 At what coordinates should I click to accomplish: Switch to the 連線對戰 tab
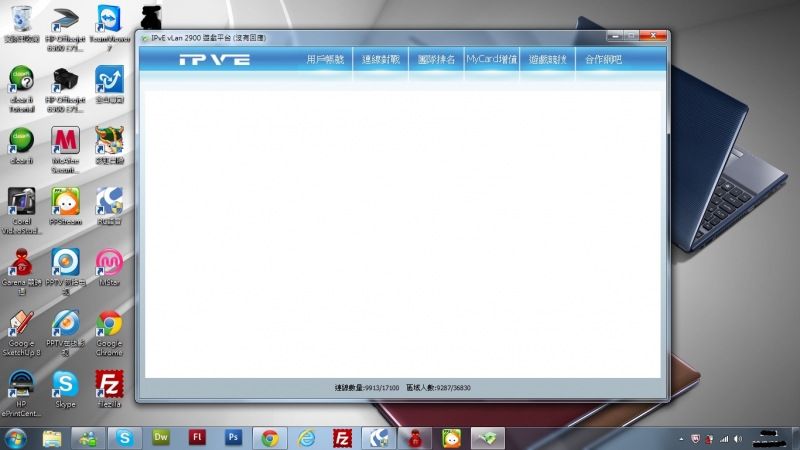click(381, 60)
